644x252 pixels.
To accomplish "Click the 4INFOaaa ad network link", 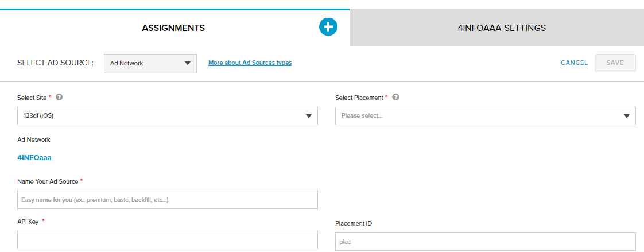I will (34, 157).
